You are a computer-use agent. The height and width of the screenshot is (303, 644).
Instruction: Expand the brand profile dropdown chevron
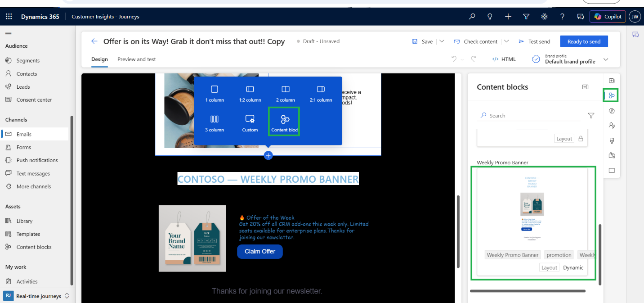click(606, 59)
